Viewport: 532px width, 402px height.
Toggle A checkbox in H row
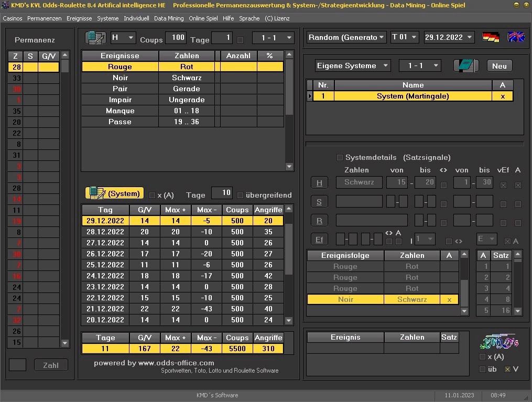point(518,185)
